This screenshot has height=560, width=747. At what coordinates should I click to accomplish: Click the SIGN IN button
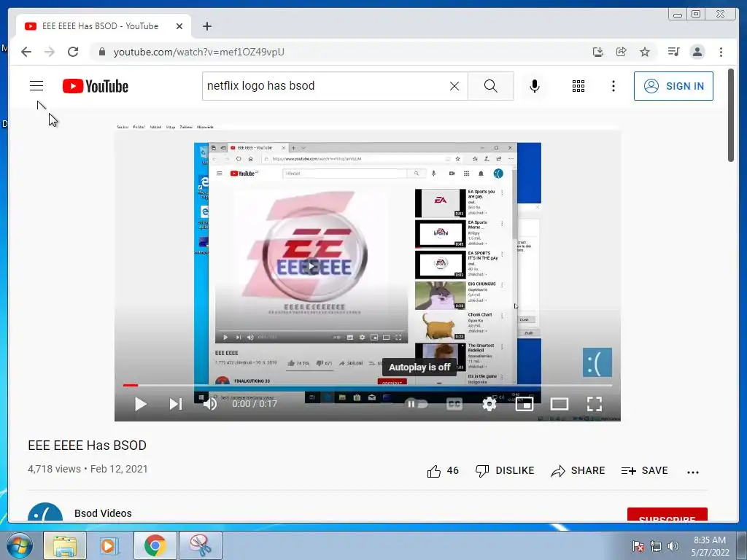pyautogui.click(x=673, y=86)
